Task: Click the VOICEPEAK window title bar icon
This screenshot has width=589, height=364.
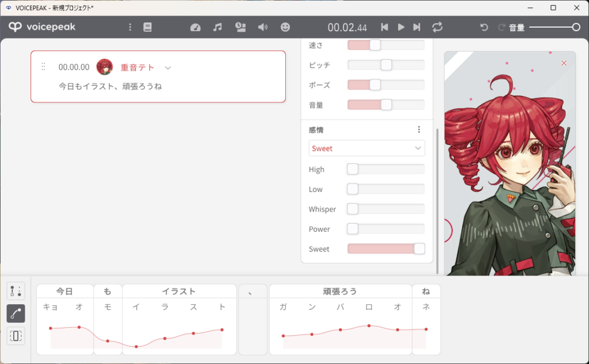Action: tap(8, 7)
